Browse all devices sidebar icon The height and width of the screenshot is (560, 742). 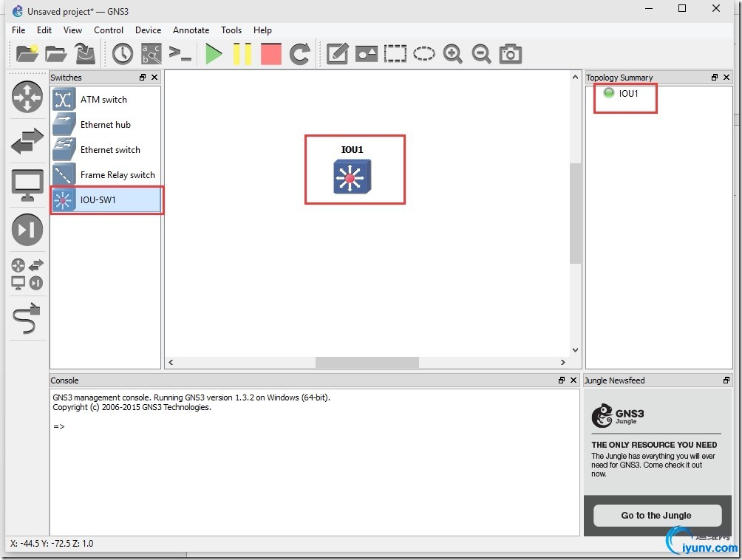pos(27,274)
